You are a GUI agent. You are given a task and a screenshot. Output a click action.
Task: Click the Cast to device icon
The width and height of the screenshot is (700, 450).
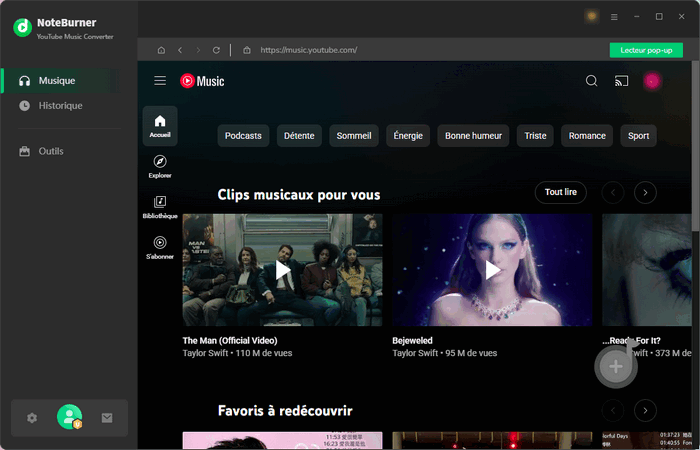(x=621, y=81)
